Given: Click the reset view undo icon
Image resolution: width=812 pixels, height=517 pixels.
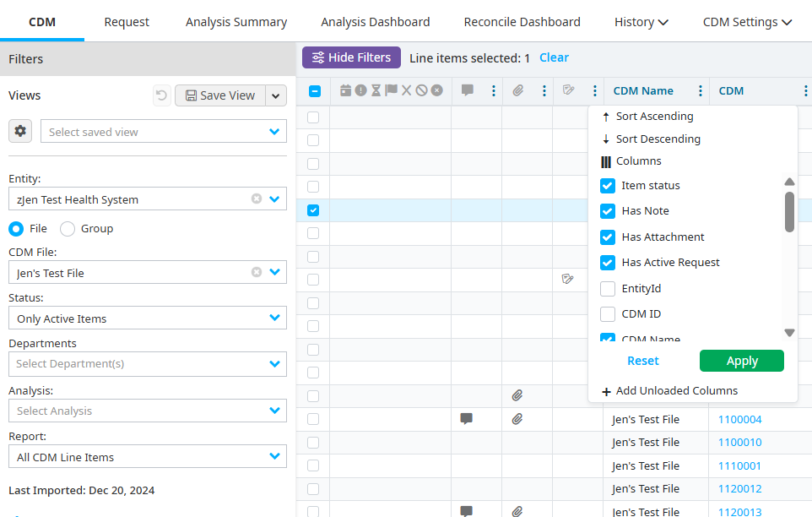Looking at the screenshot, I should click(x=161, y=95).
